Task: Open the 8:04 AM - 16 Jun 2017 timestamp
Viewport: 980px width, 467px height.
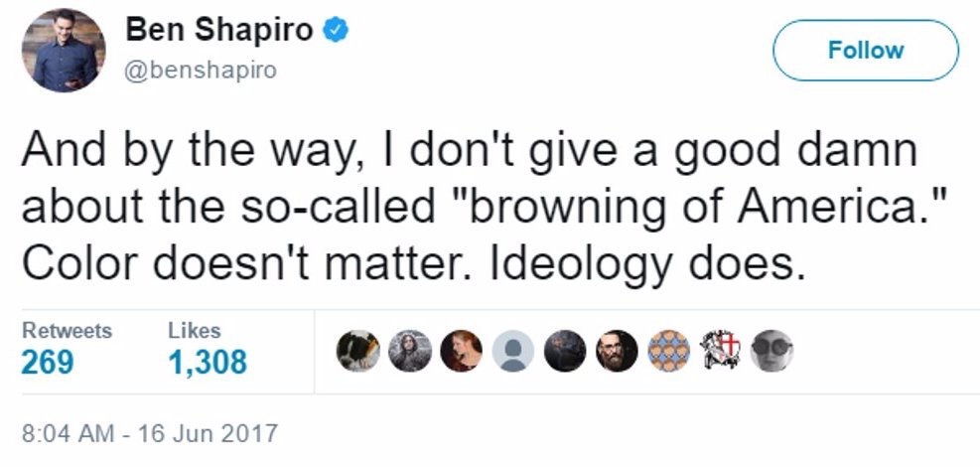Action: tap(149, 432)
